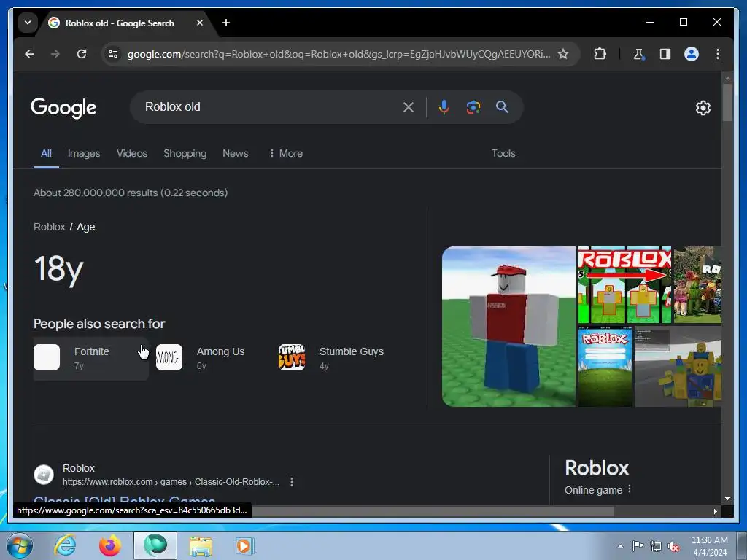This screenshot has height=560, width=747.
Task: Show hidden system tray icons
Action: pyautogui.click(x=620, y=546)
